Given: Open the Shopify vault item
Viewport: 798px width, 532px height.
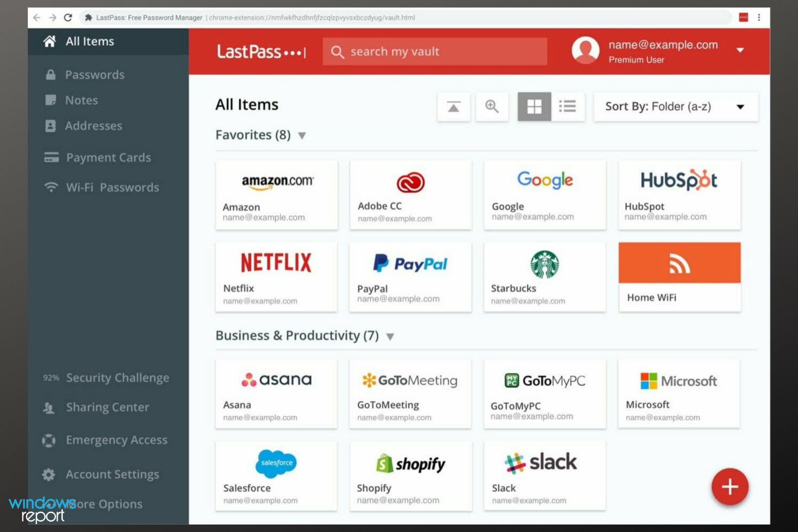Looking at the screenshot, I should tap(411, 476).
